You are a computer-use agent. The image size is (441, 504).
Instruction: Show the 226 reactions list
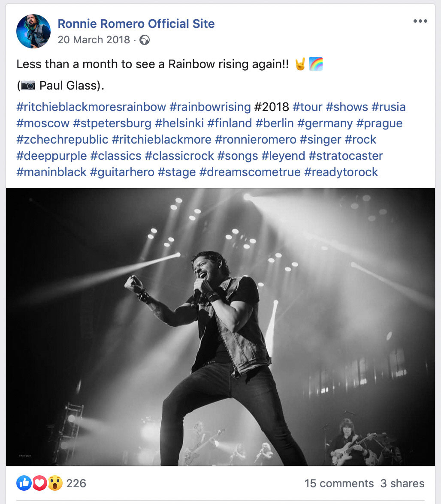[76, 483]
